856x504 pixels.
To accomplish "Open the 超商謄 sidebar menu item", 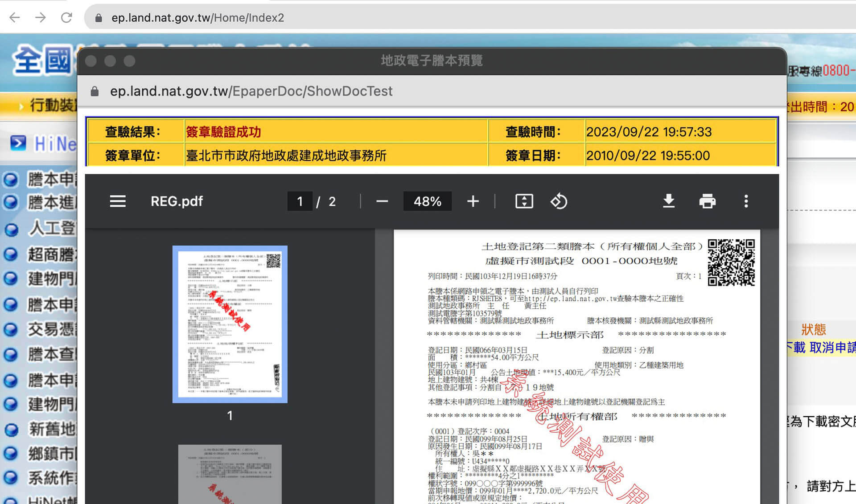I will coord(52,254).
